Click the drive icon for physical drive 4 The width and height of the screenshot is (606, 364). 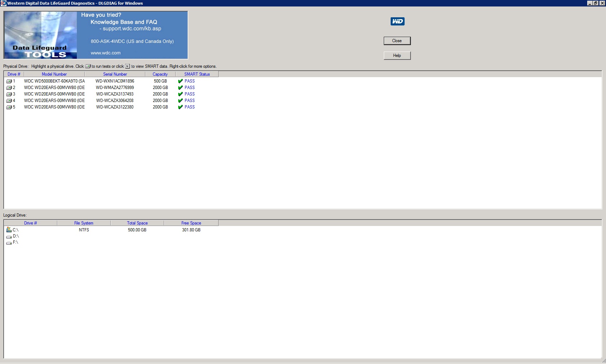[9, 101]
